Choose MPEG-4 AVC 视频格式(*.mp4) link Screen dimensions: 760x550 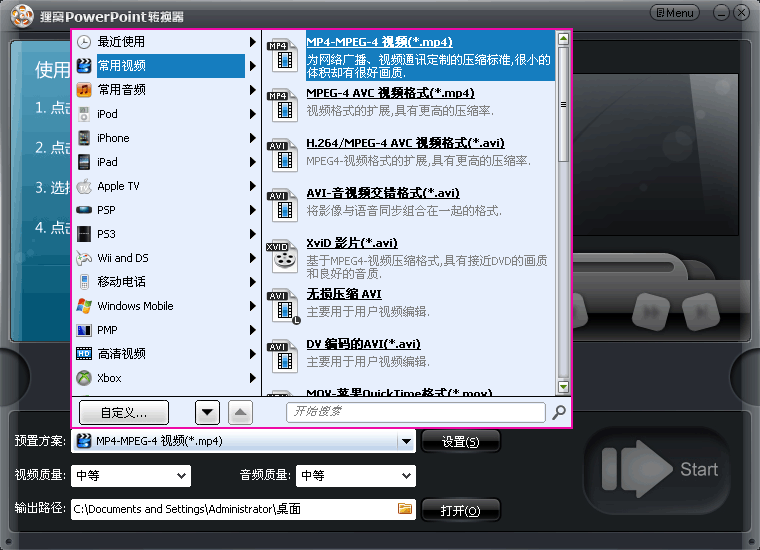(391, 93)
